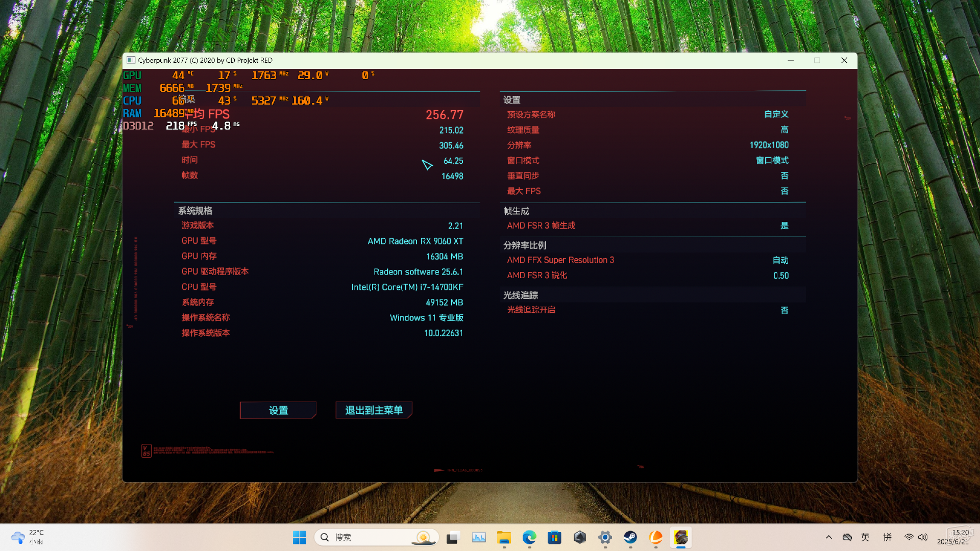980x551 pixels.
Task: Click the GPU name AMD Radeon RX 9060 XT
Action: coord(415,241)
